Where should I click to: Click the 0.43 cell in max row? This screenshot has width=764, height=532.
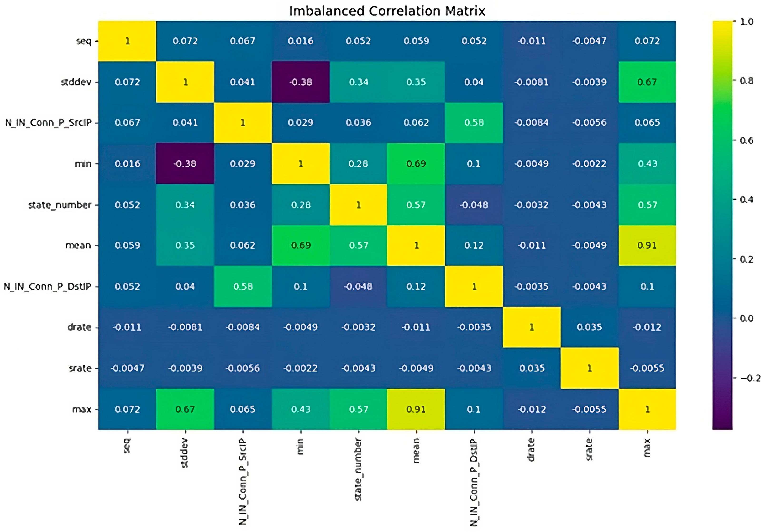pyautogui.click(x=300, y=409)
